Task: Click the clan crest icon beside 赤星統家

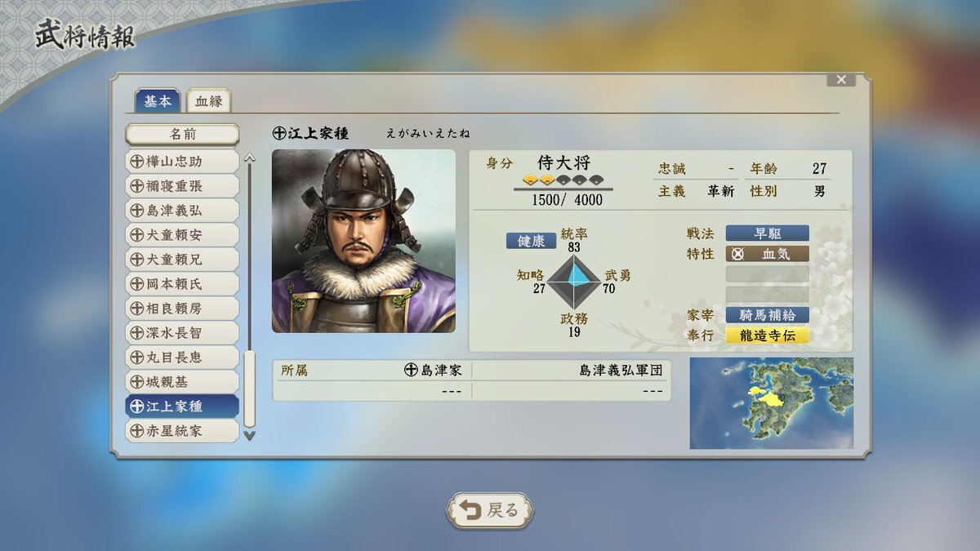Action: pos(136,430)
